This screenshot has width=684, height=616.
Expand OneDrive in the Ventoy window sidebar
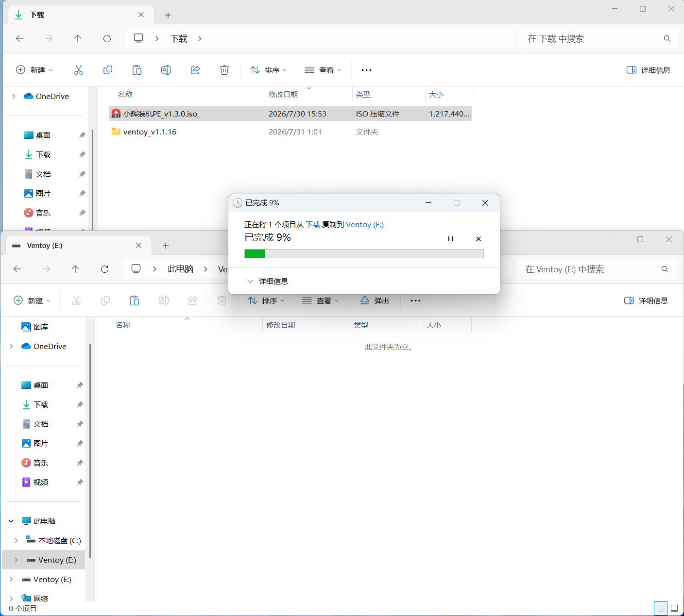[11, 346]
